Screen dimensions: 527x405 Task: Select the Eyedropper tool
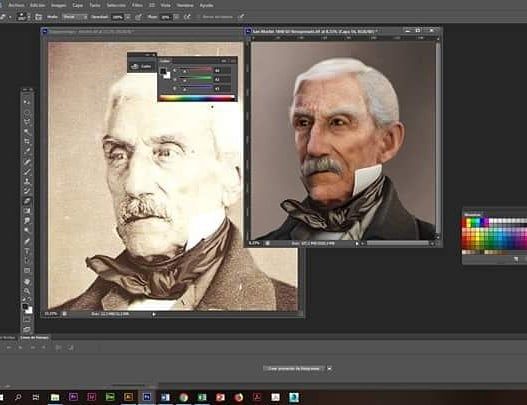(x=27, y=151)
